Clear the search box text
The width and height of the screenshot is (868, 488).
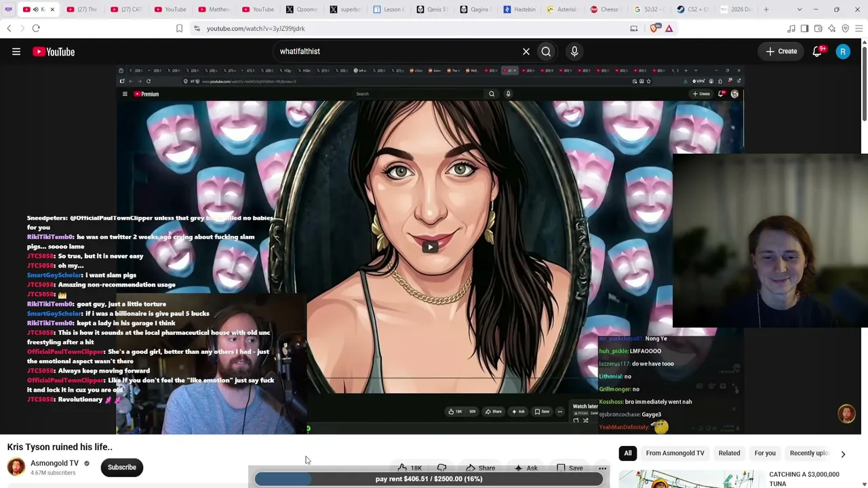526,52
